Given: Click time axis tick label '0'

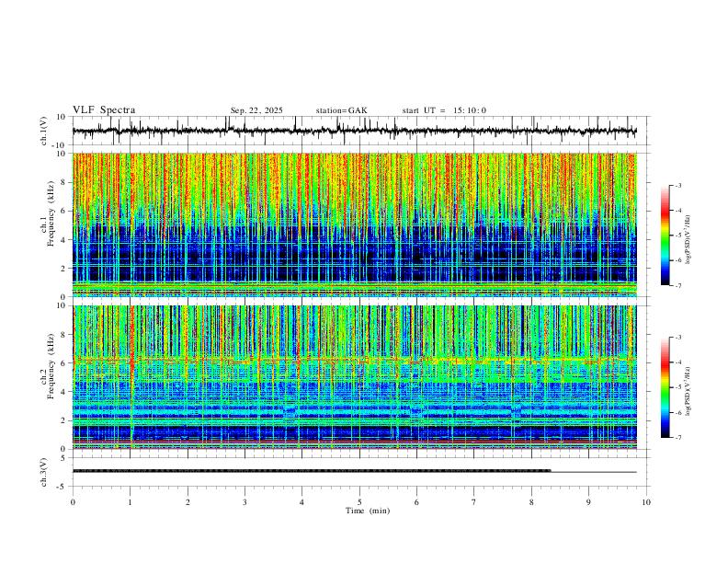Looking at the screenshot, I should 73,502.
